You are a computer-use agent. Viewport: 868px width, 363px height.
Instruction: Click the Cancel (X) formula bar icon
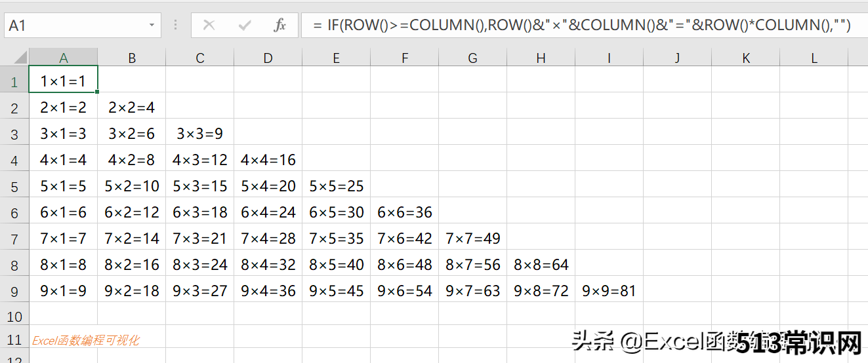click(x=209, y=26)
